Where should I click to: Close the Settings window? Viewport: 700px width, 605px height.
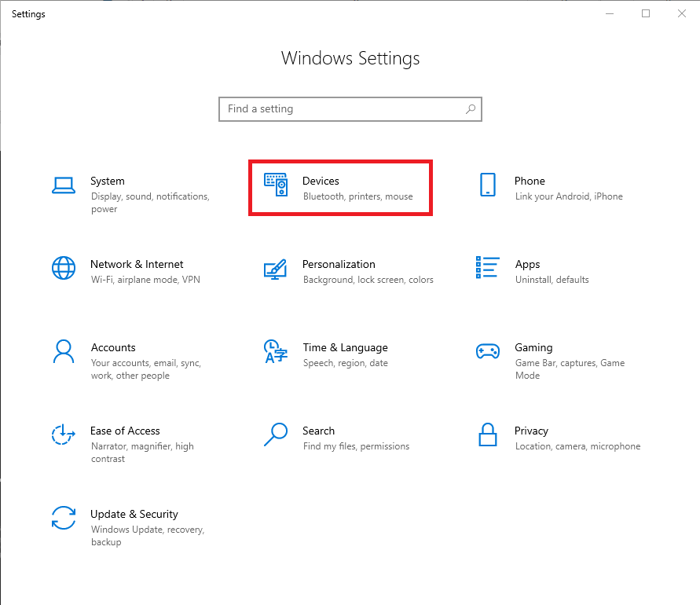coord(682,14)
